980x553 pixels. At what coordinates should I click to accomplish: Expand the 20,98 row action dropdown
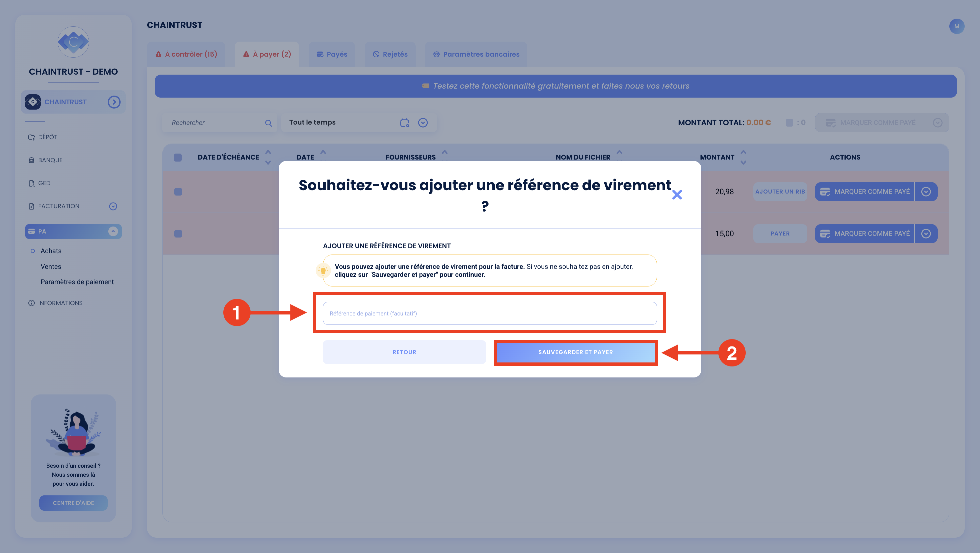[x=926, y=192]
